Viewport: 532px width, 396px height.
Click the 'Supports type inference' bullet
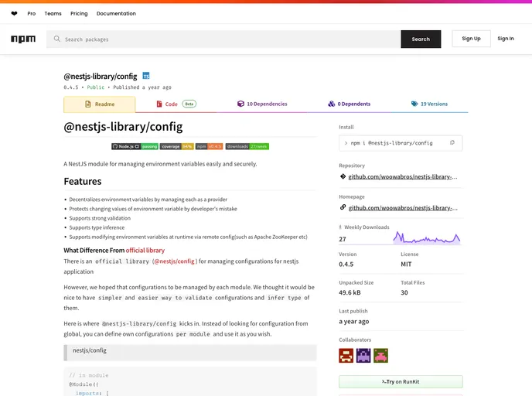(97, 227)
